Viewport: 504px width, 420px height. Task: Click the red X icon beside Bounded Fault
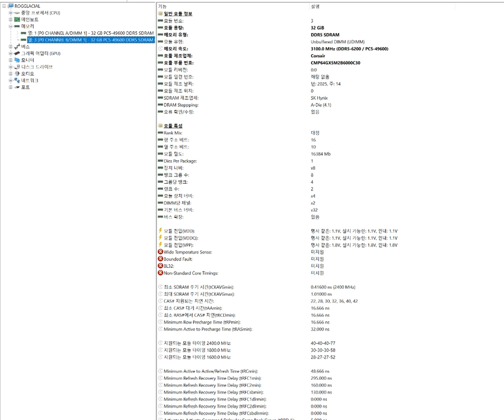(x=160, y=259)
